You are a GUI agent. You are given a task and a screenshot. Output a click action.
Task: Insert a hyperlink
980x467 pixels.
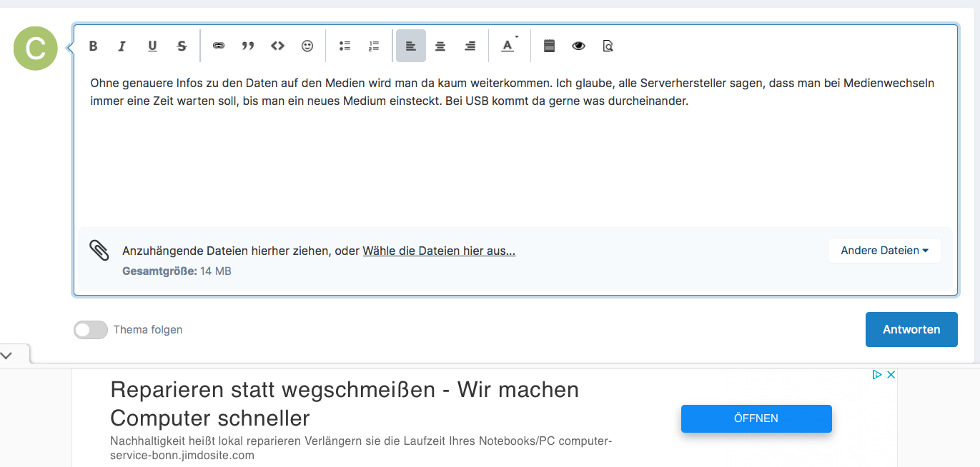coord(219,46)
